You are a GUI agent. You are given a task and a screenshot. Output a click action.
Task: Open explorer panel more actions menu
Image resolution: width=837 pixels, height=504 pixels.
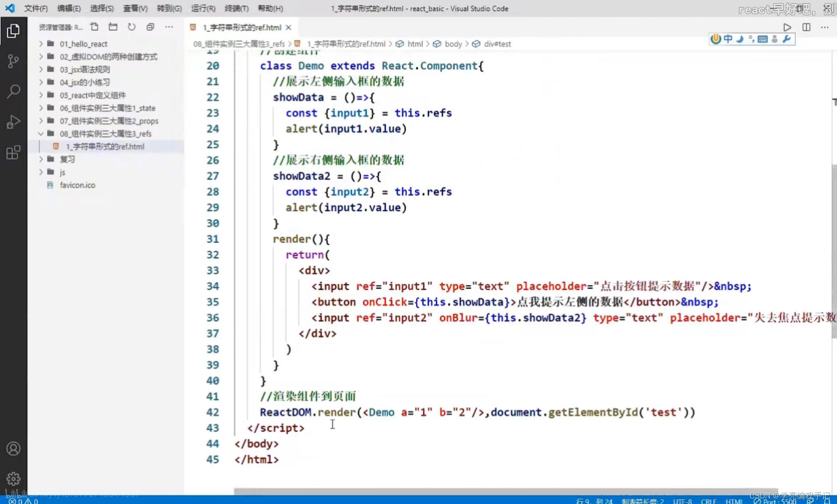(x=169, y=27)
